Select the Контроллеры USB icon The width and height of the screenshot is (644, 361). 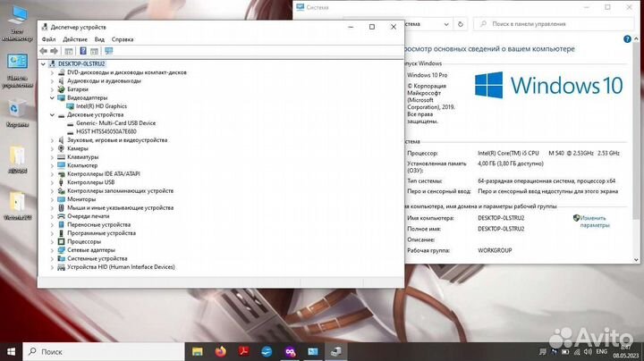coord(61,182)
